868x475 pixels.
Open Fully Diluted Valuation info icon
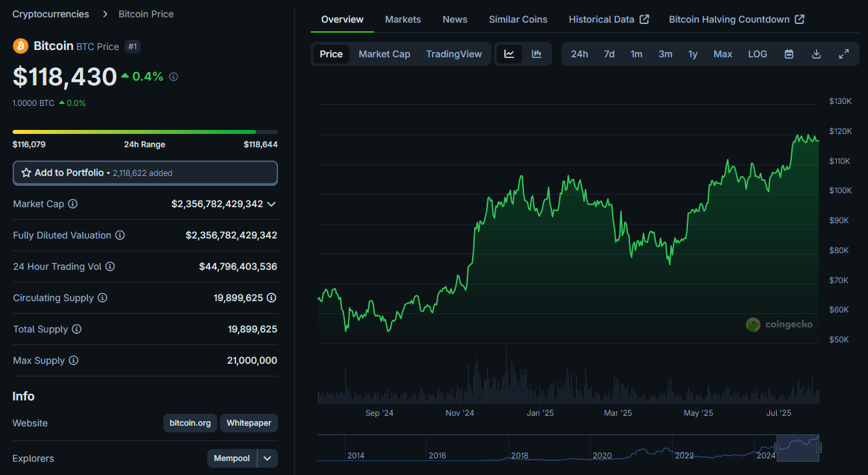(120, 235)
